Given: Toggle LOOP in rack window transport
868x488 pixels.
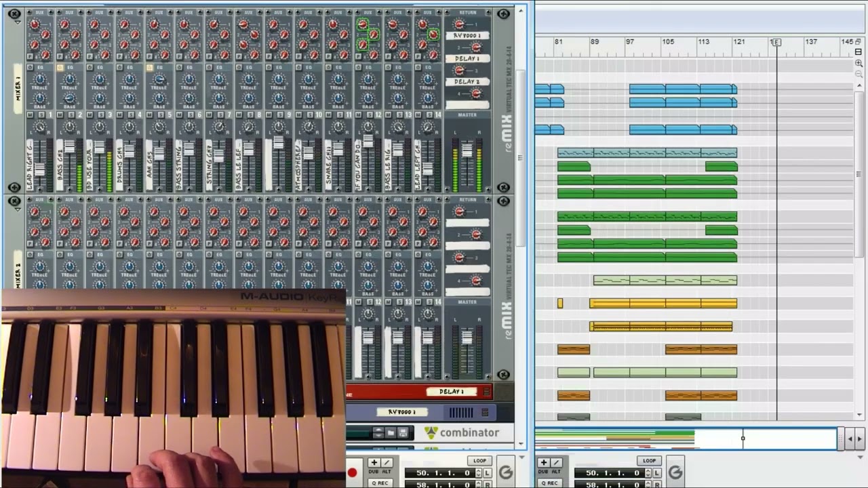Looking at the screenshot, I should point(479,461).
